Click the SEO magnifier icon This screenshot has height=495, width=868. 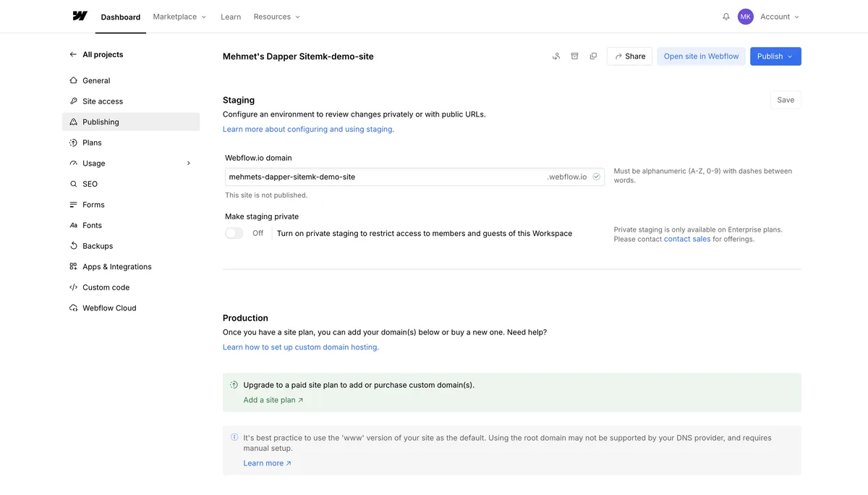tap(73, 184)
